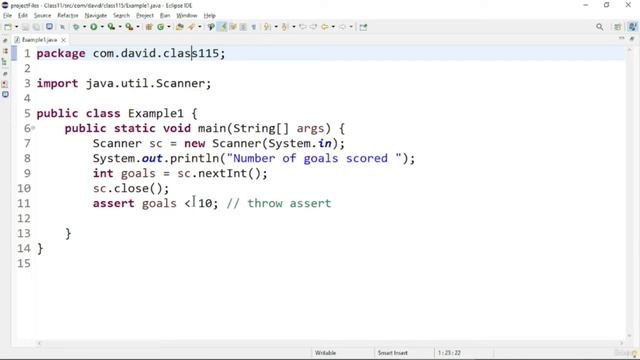Image resolution: width=640 pixels, height=360 pixels.
Task: Click the Last Edit Location icon
Action: [302, 27]
